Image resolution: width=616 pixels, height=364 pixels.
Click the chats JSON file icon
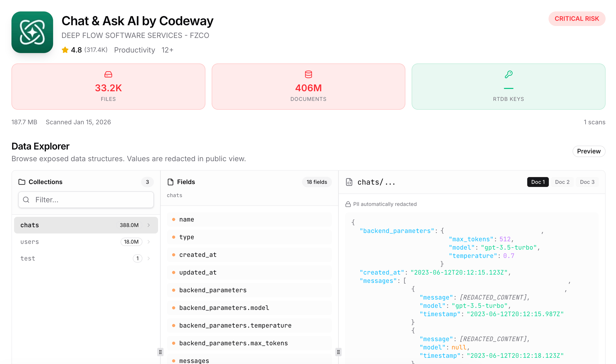(349, 182)
